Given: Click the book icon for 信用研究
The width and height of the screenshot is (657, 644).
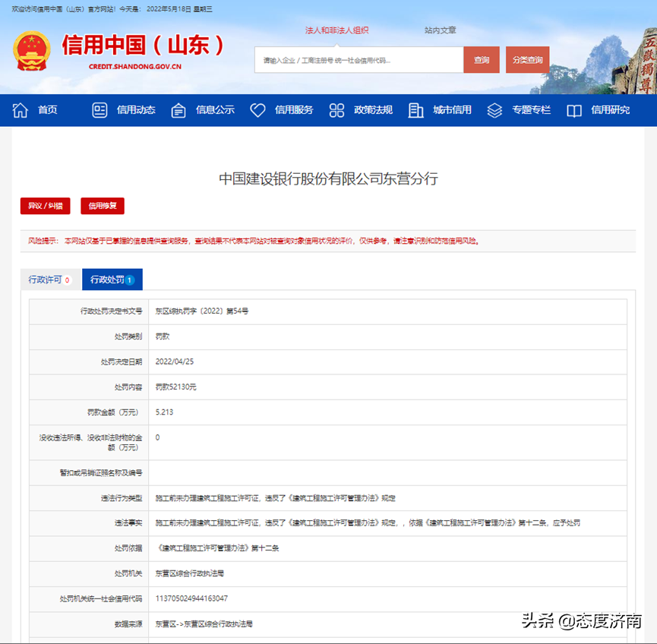Looking at the screenshot, I should pos(575,109).
